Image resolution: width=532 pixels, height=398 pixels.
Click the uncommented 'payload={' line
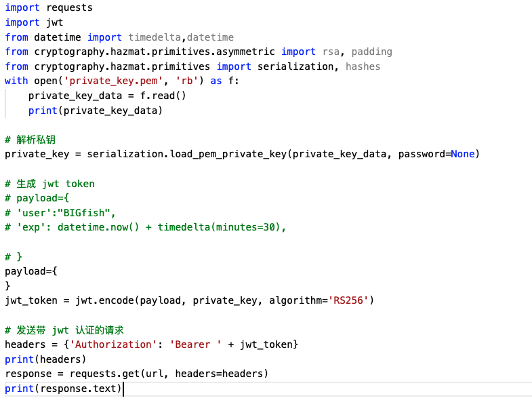tap(31, 271)
